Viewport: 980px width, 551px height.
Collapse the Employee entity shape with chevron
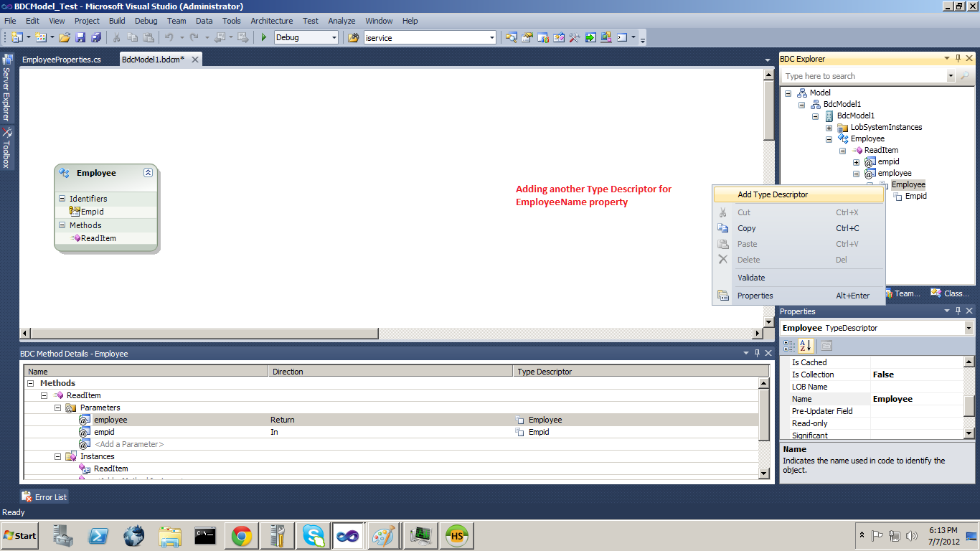click(148, 173)
